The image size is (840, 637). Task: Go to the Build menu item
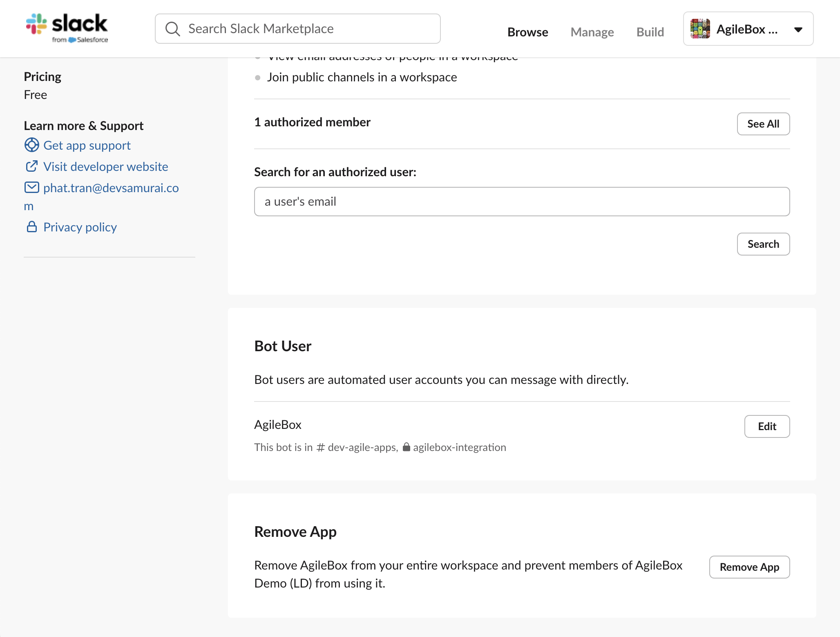pyautogui.click(x=650, y=32)
